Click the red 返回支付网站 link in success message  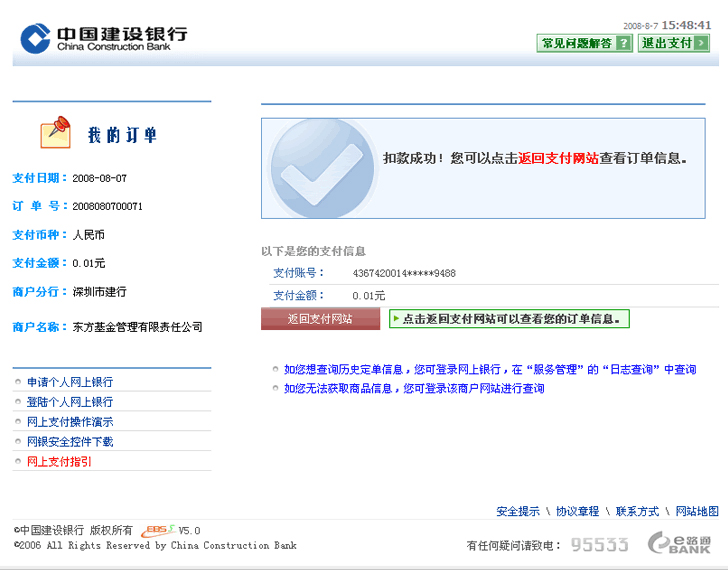pyautogui.click(x=558, y=158)
